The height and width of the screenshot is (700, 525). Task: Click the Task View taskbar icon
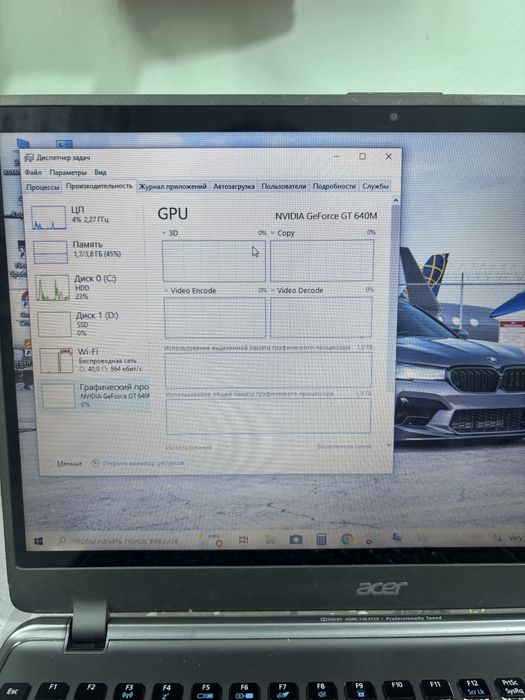click(243, 540)
